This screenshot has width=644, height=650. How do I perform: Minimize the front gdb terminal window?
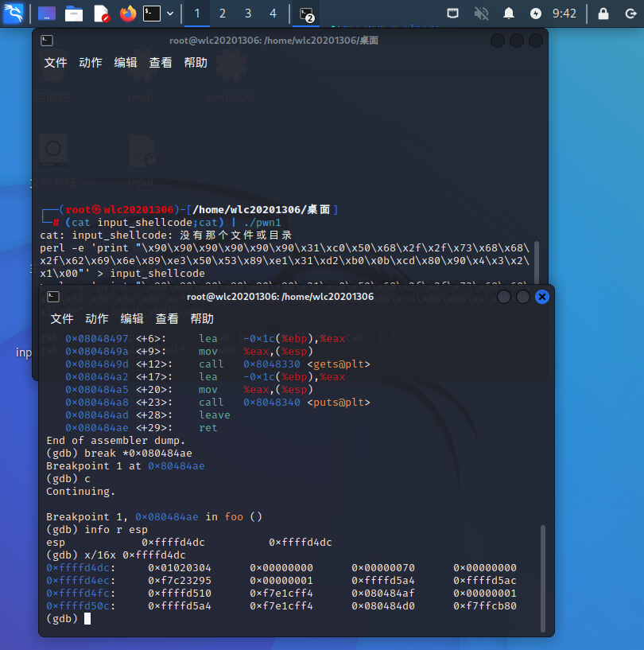click(503, 297)
